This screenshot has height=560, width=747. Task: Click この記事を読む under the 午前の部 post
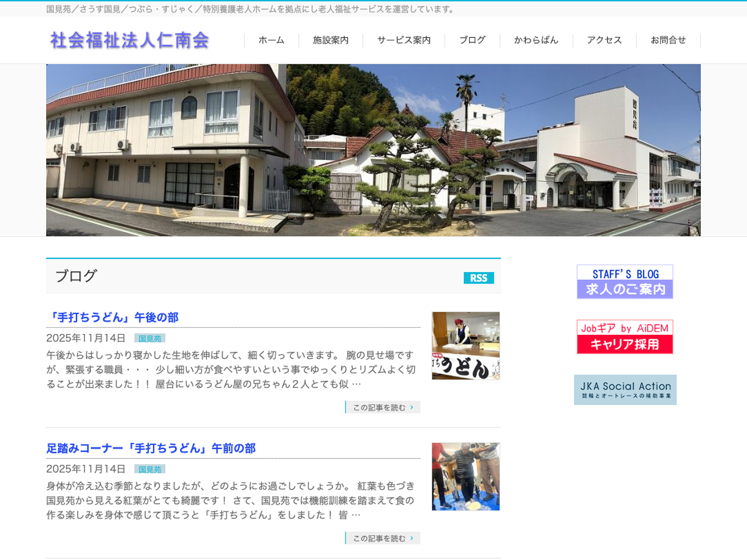click(x=383, y=538)
